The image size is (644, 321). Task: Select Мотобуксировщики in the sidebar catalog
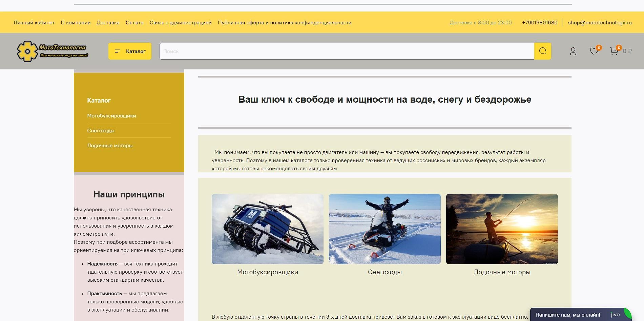112,115
